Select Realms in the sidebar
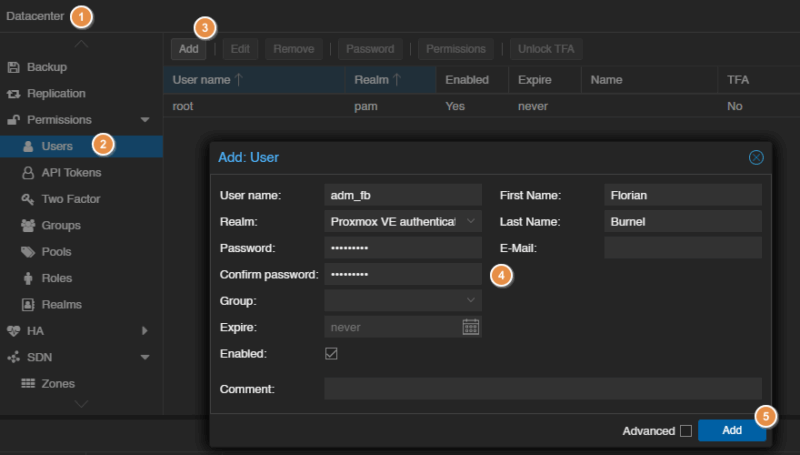This screenshot has width=800, height=455. click(61, 304)
